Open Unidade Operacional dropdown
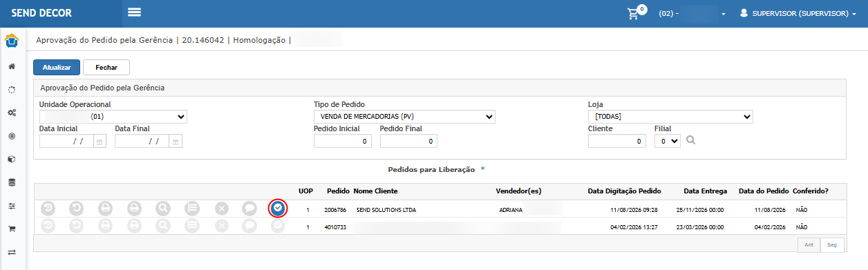 coord(113,117)
